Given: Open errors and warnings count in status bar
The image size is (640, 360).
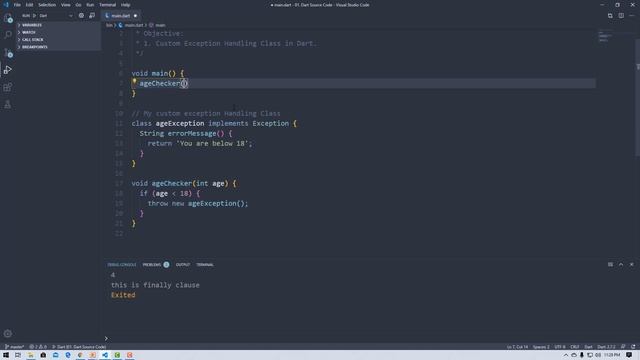Looking at the screenshot, I should coord(38,347).
